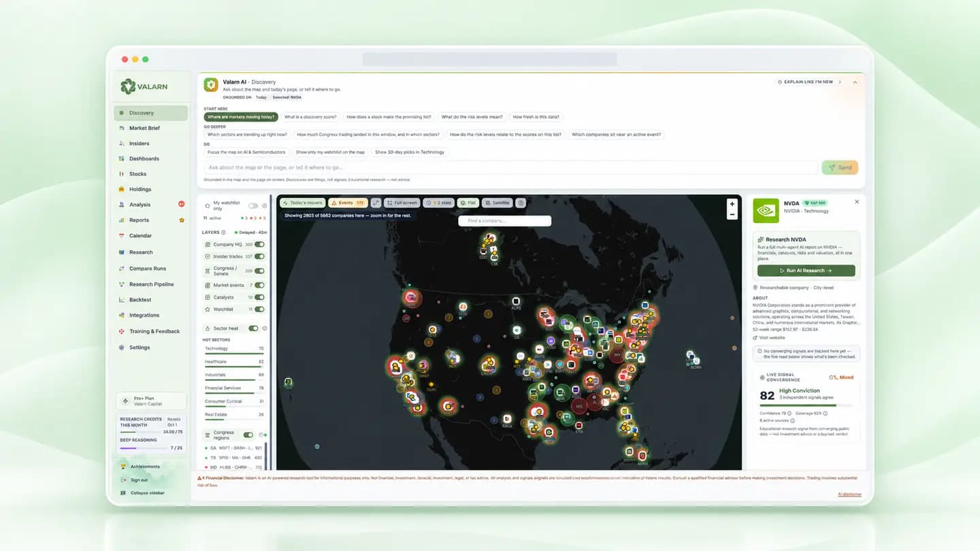Viewport: 980px width, 551px height.
Task: Open the Integrations sidebar icon
Action: click(x=121, y=316)
